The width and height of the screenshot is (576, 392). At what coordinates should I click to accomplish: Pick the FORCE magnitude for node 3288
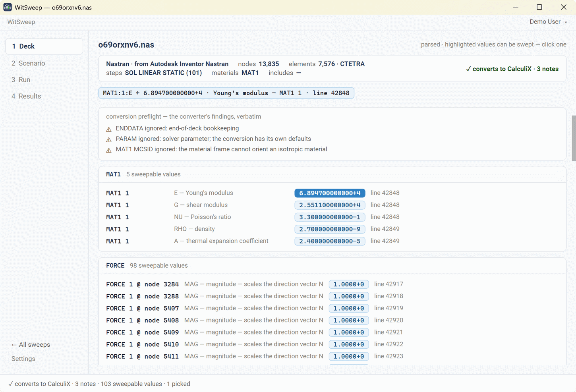tap(349, 296)
